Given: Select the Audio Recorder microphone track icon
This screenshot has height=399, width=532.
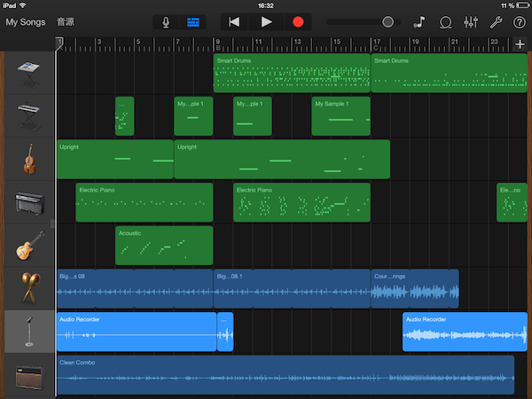Looking at the screenshot, I should click(29, 332).
